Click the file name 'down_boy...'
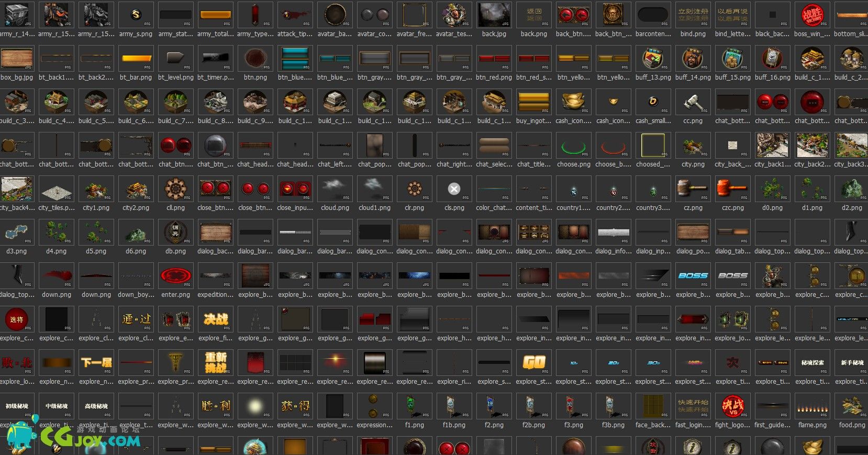868x455 pixels. pyautogui.click(x=136, y=295)
